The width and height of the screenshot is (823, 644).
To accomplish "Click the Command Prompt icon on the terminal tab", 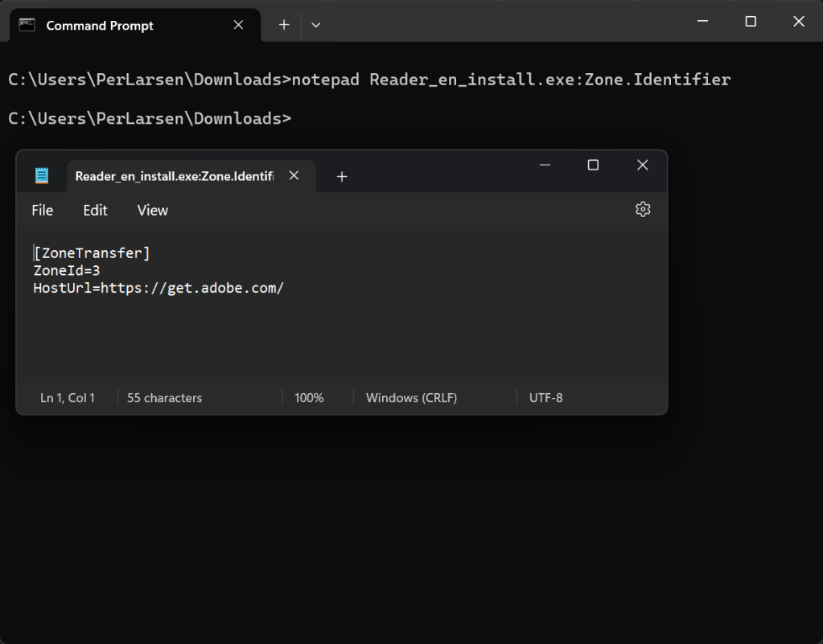I will (x=27, y=25).
